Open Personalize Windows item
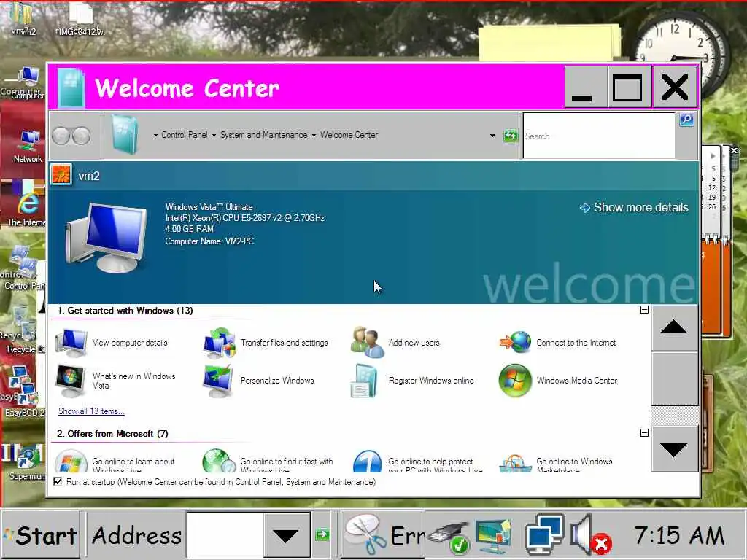747x560 pixels. 259,381
